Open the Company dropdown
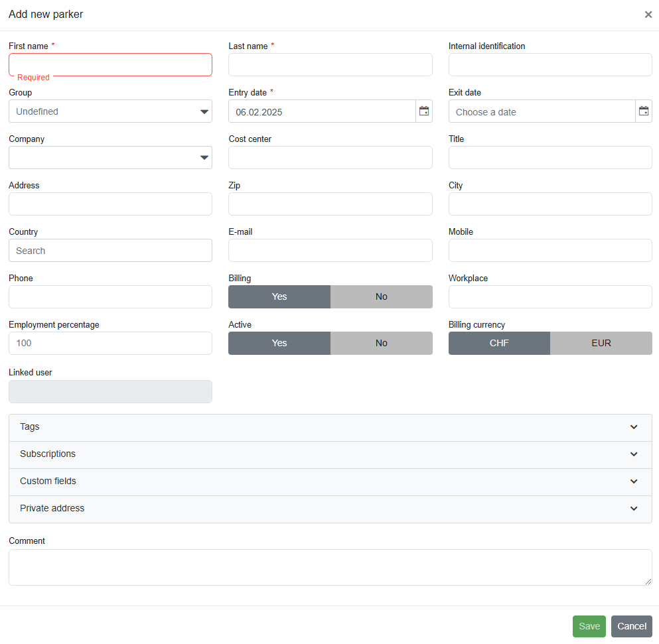Image resolution: width=659 pixels, height=644 pixels. (111, 158)
